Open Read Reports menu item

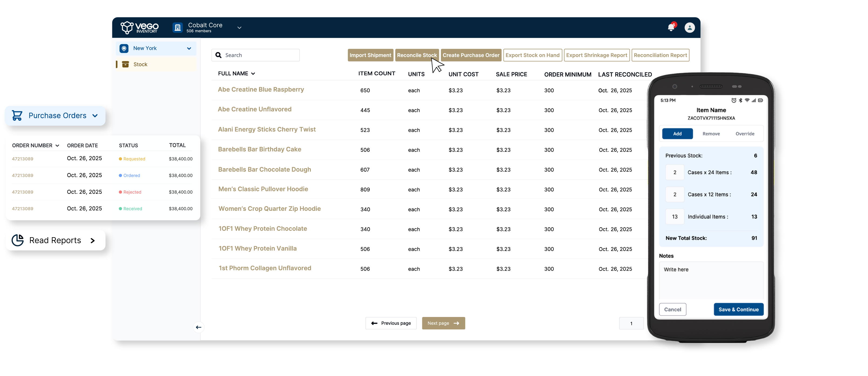click(55, 240)
